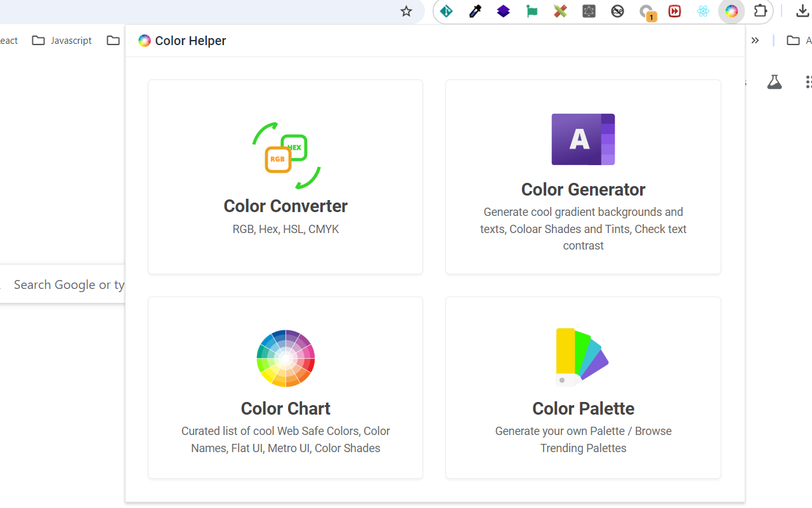Viewport: 812px width, 508px height.
Task: Open the purple layers extension icon
Action: (x=503, y=11)
